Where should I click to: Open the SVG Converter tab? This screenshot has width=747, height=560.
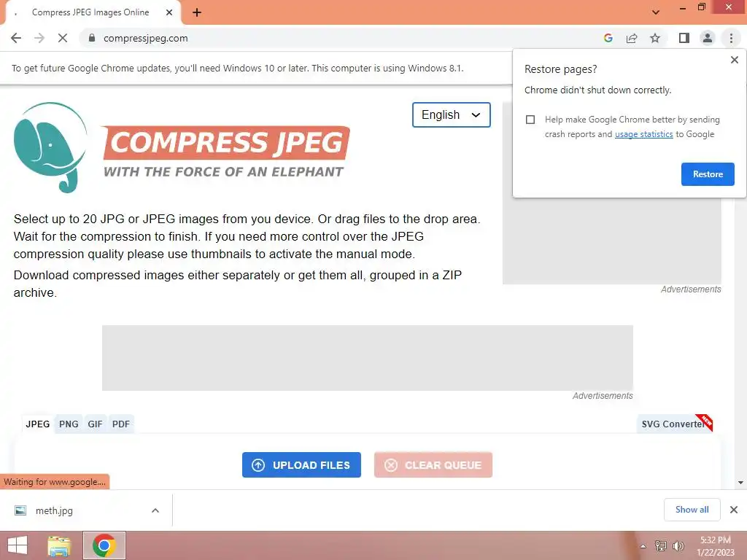674,424
